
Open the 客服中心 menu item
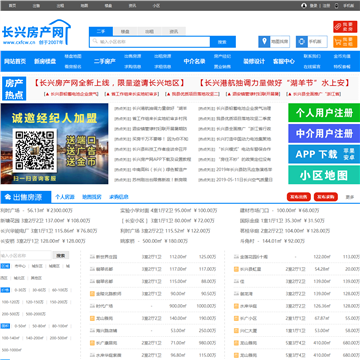284,61
